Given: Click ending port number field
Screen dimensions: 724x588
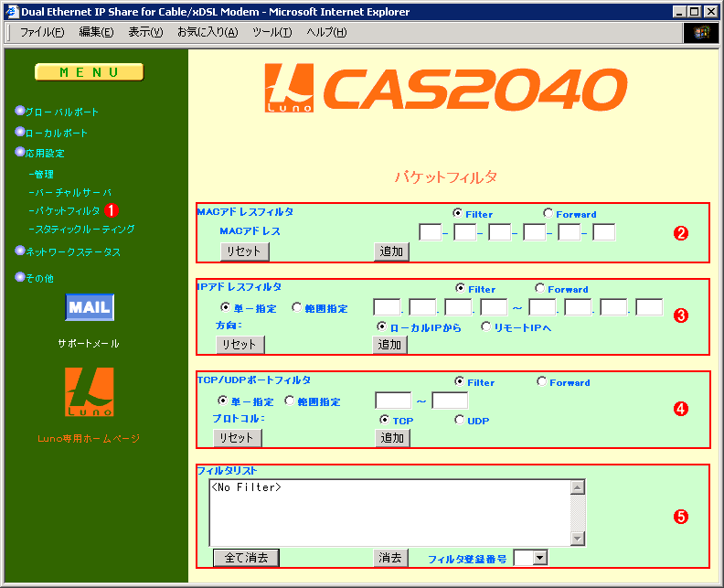Looking at the screenshot, I should (450, 401).
